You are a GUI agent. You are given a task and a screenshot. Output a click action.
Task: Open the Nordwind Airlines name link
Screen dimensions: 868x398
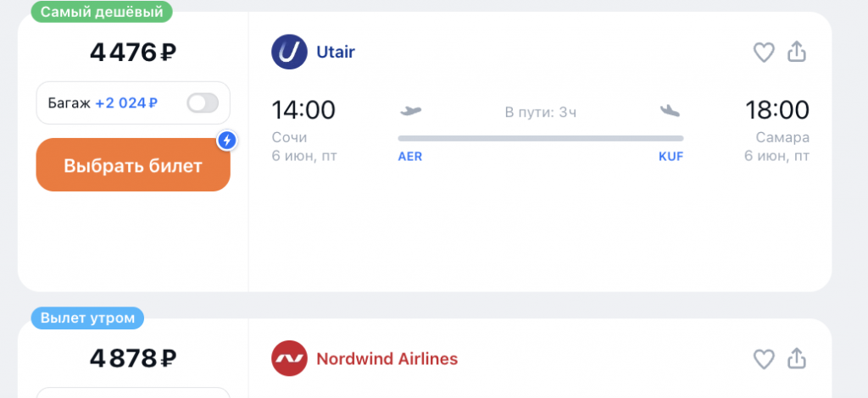[387, 359]
